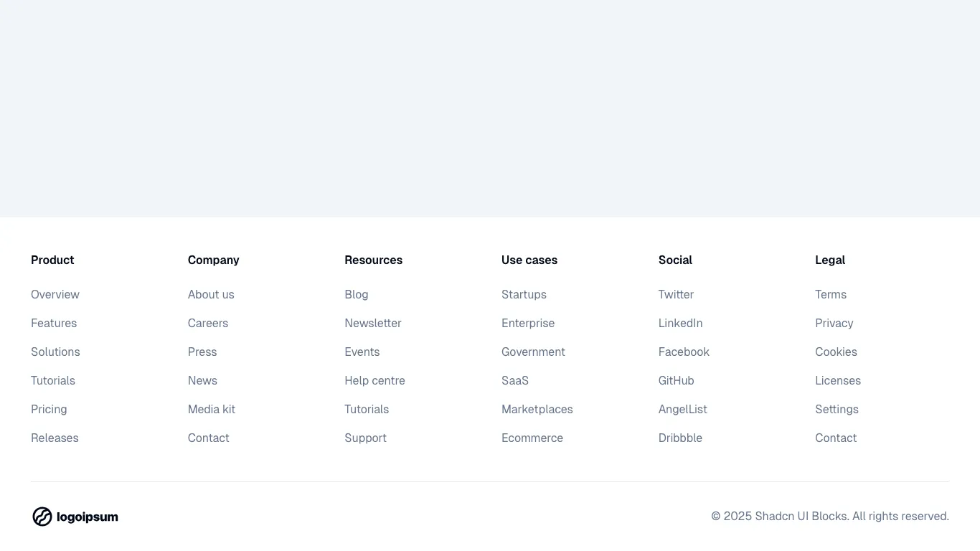Browse Careers under Company
This screenshot has height=551, width=980.
tap(207, 323)
